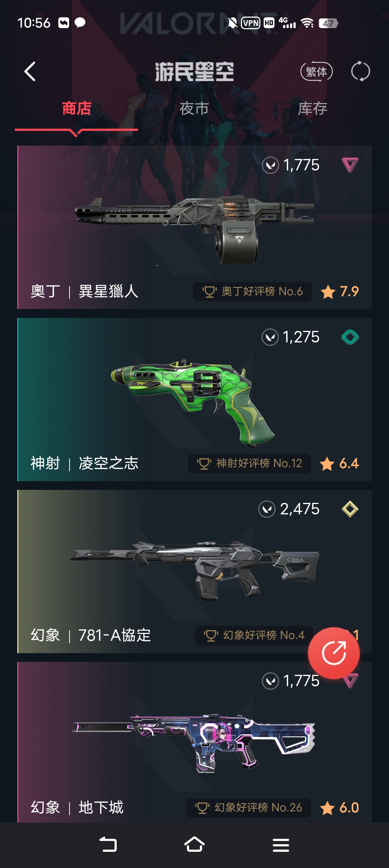Select the 商店 tab
Image resolution: width=389 pixels, height=868 pixels.
point(76,108)
